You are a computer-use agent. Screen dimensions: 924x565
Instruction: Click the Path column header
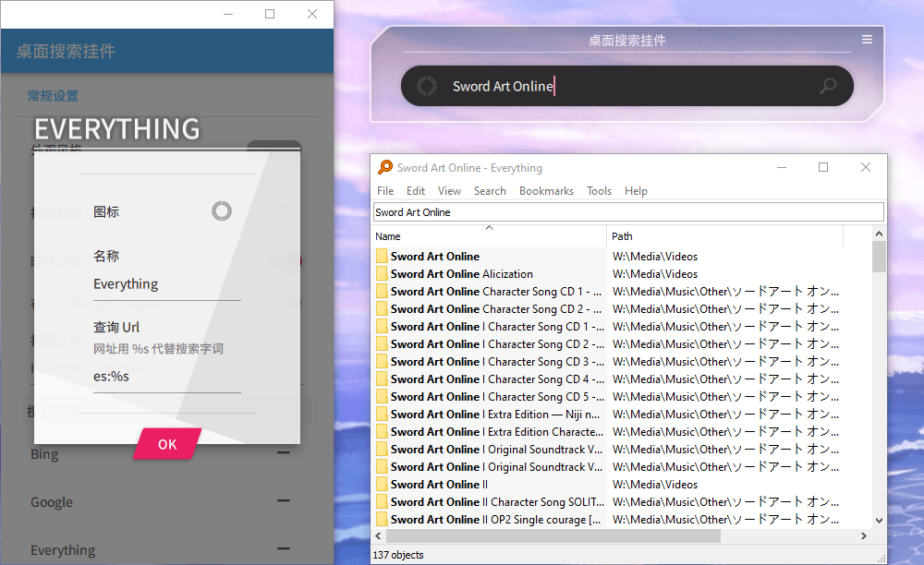coord(724,236)
